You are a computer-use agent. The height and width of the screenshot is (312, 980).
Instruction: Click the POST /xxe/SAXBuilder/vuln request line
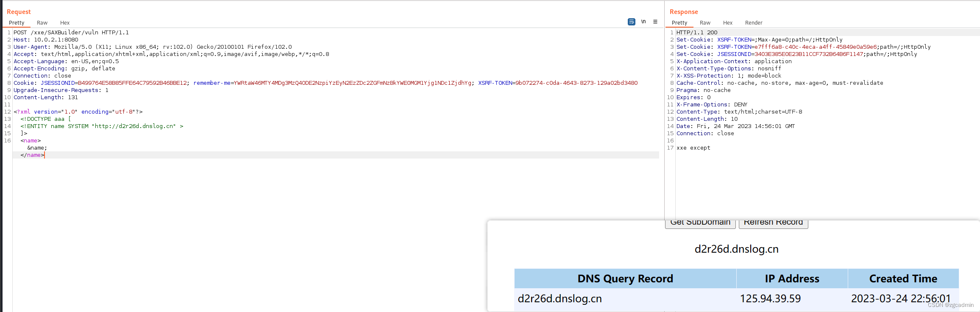[x=71, y=33]
